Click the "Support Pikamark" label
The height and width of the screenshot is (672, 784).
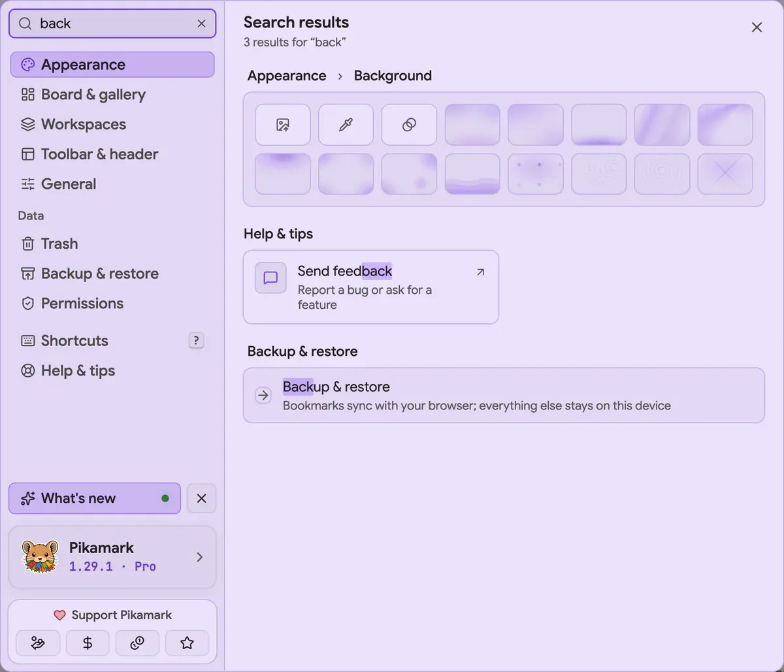pyautogui.click(x=122, y=615)
